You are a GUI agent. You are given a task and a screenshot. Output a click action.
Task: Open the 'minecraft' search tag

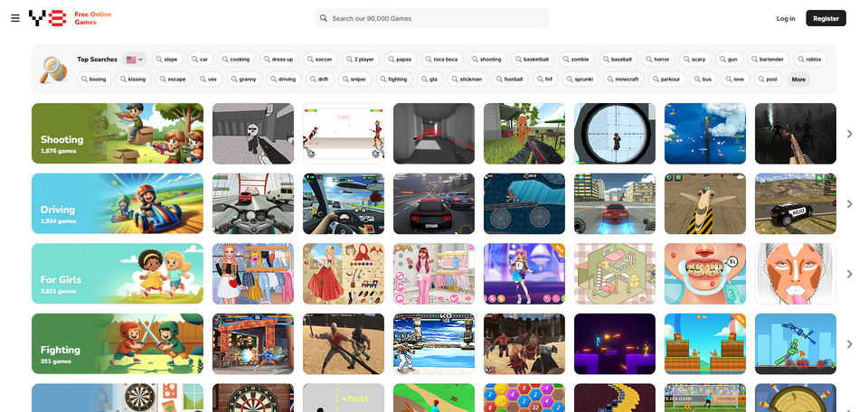coord(623,80)
